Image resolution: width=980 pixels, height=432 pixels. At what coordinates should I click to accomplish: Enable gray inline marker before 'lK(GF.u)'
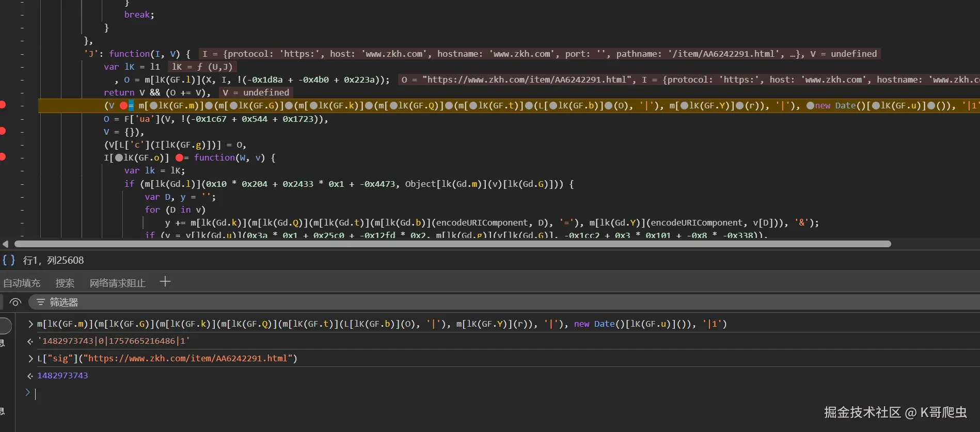pos(876,106)
